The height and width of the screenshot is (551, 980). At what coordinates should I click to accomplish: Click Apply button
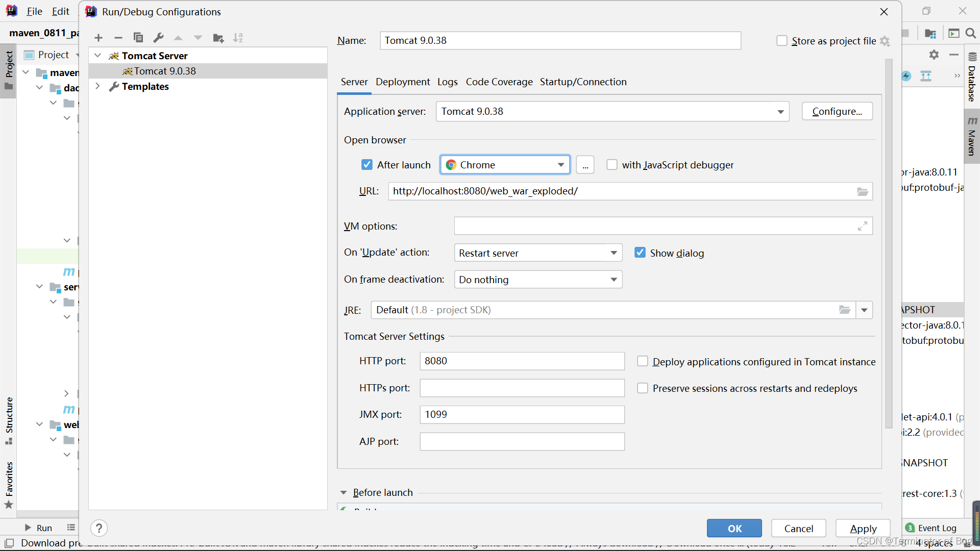(863, 529)
